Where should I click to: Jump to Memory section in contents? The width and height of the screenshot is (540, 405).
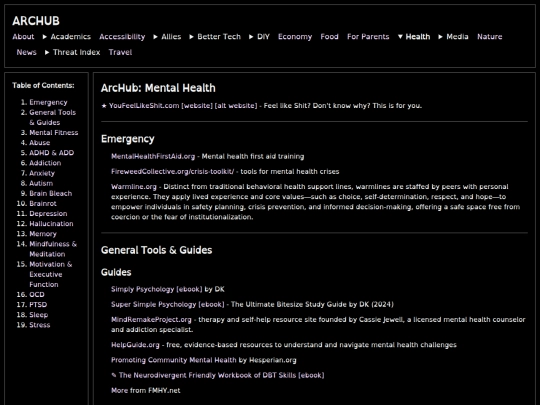43,234
